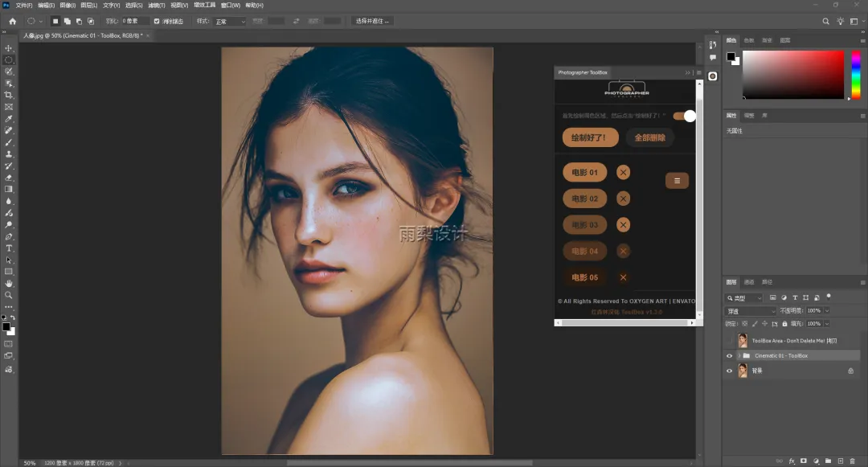Click the 绘制好了! button
Image resolution: width=868 pixels, height=467 pixels.
(590, 137)
